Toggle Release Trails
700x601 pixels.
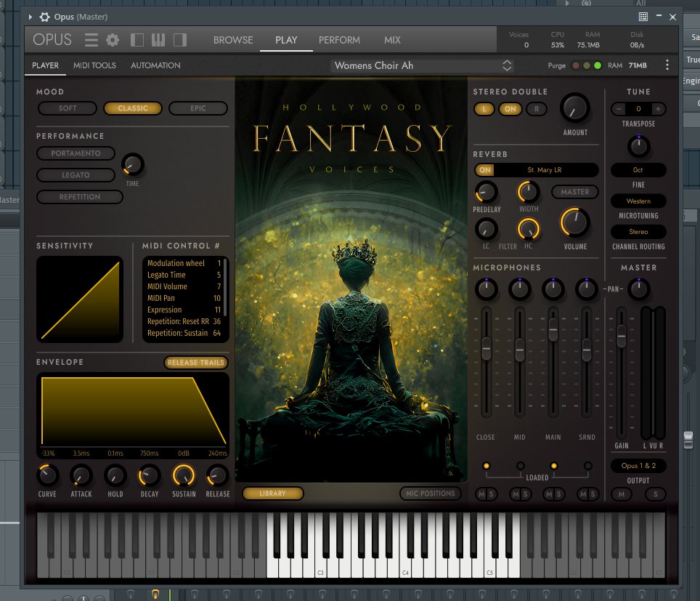(x=196, y=363)
